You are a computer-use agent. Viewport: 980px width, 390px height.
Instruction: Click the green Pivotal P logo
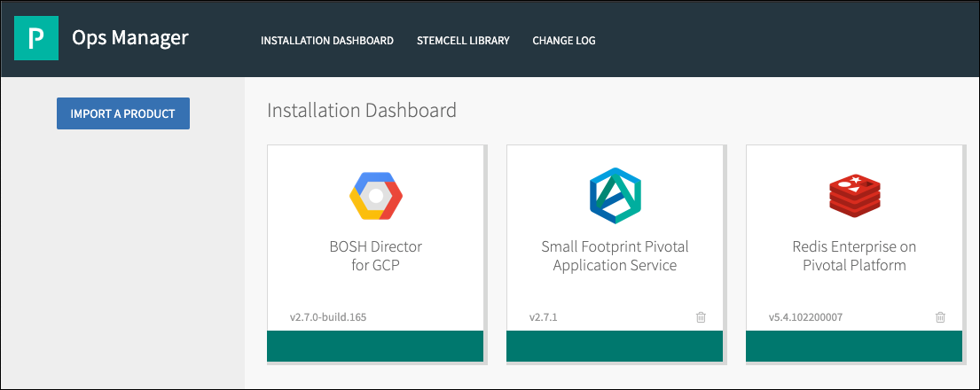coord(36,39)
